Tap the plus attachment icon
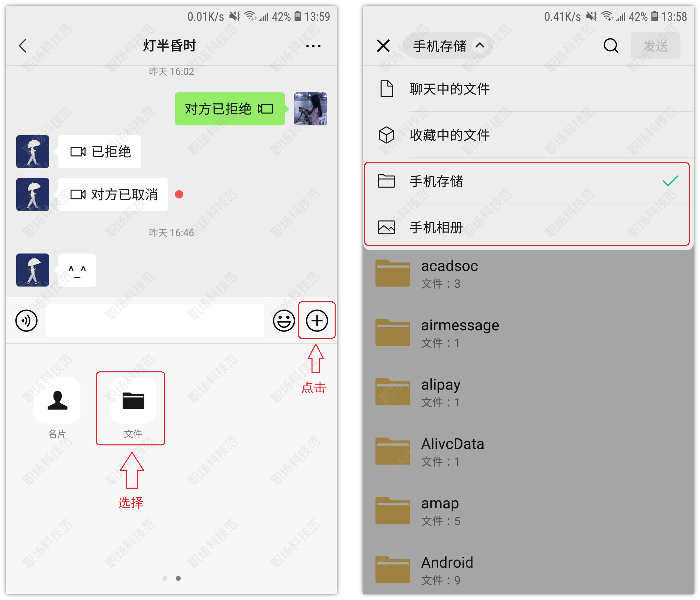Viewport: 700px width, 600px height. (316, 320)
